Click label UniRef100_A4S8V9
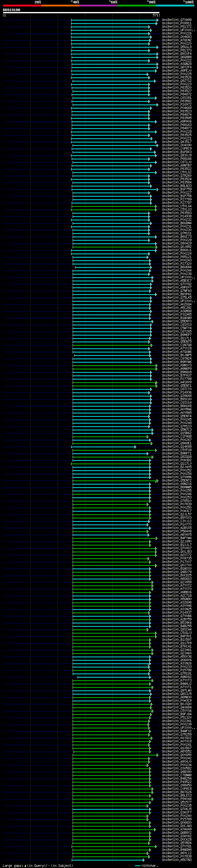This screenshot has height=868, width=197. tap(177, 382)
